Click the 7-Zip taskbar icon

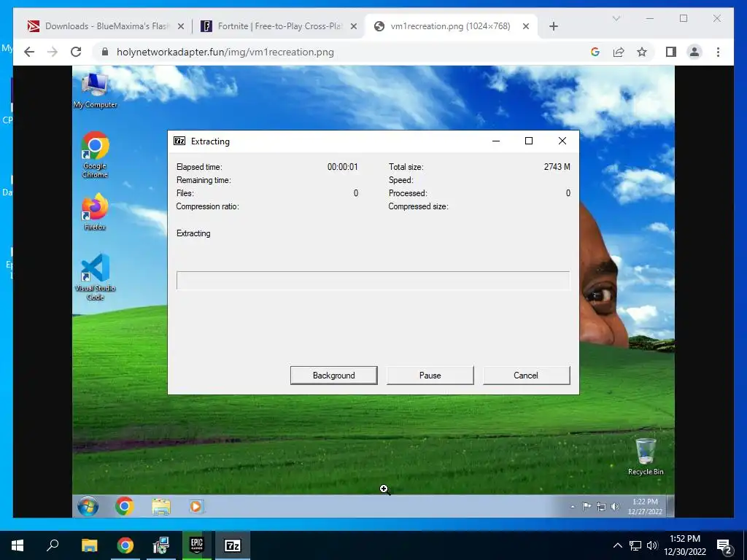coord(233,545)
